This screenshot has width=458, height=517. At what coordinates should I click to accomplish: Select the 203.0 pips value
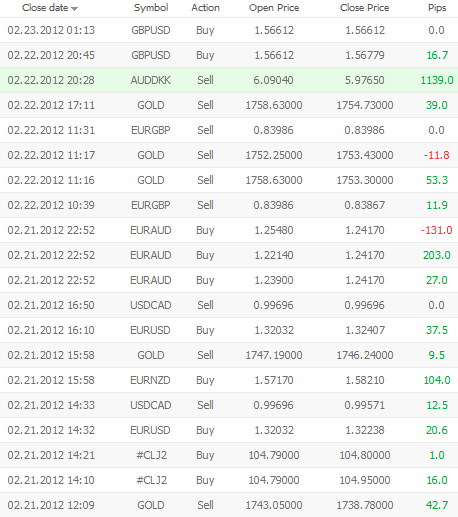pyautogui.click(x=437, y=255)
